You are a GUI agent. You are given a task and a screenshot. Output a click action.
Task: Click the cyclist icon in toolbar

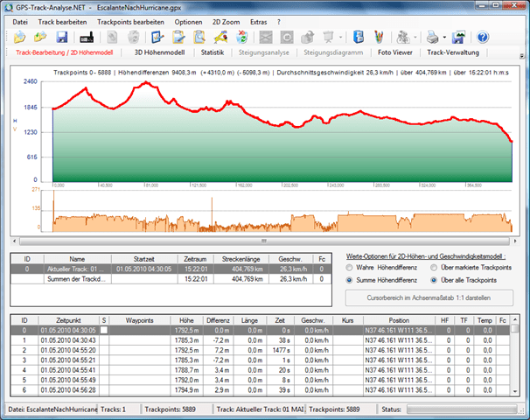[401, 38]
